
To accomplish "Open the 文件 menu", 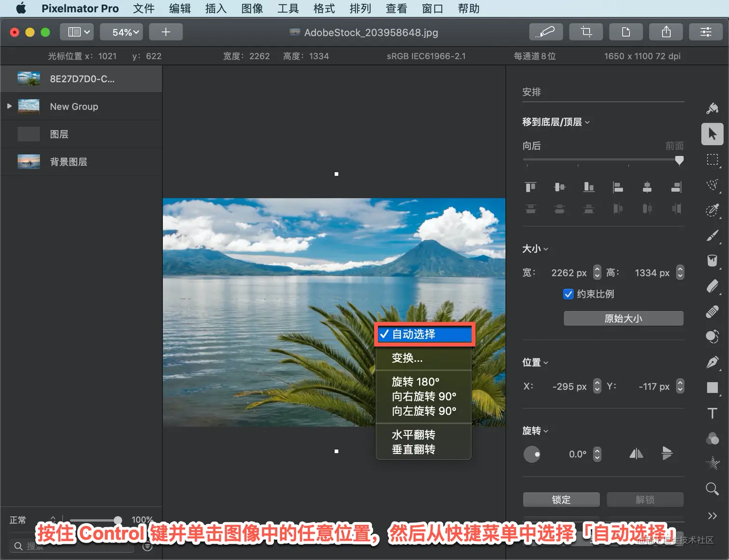I will tap(144, 9).
